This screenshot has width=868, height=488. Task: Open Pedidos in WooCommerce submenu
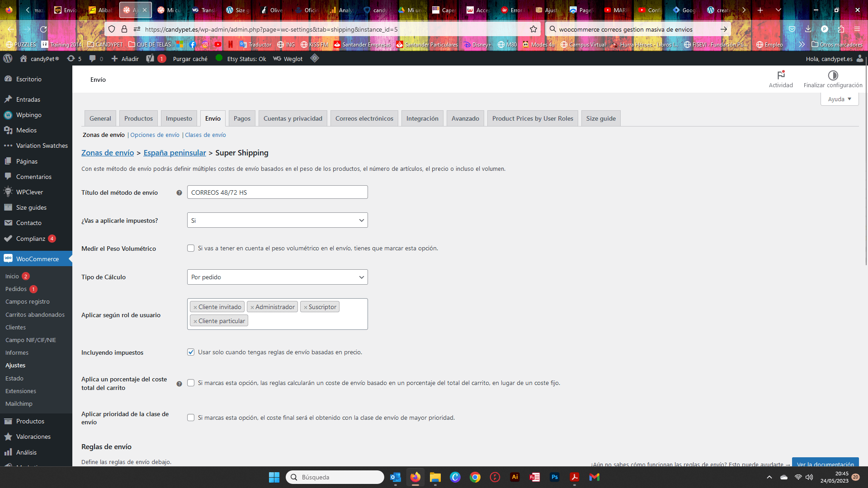(16, 289)
